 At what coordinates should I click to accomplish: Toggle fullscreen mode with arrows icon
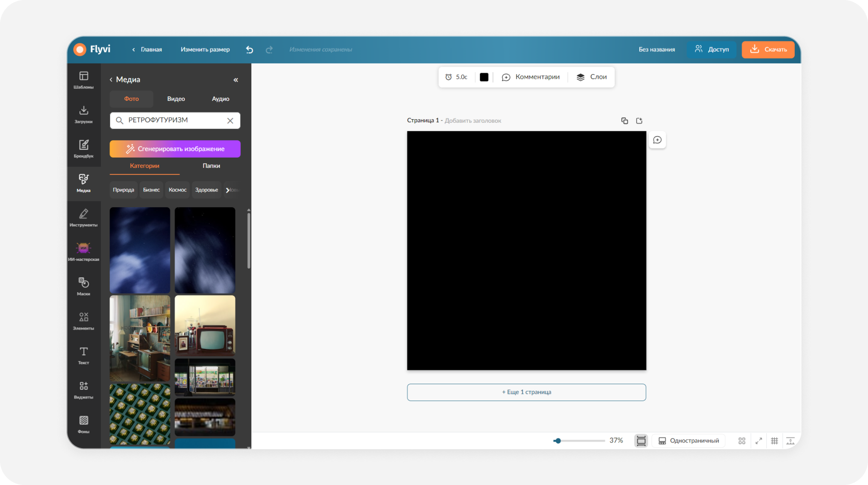tap(758, 440)
